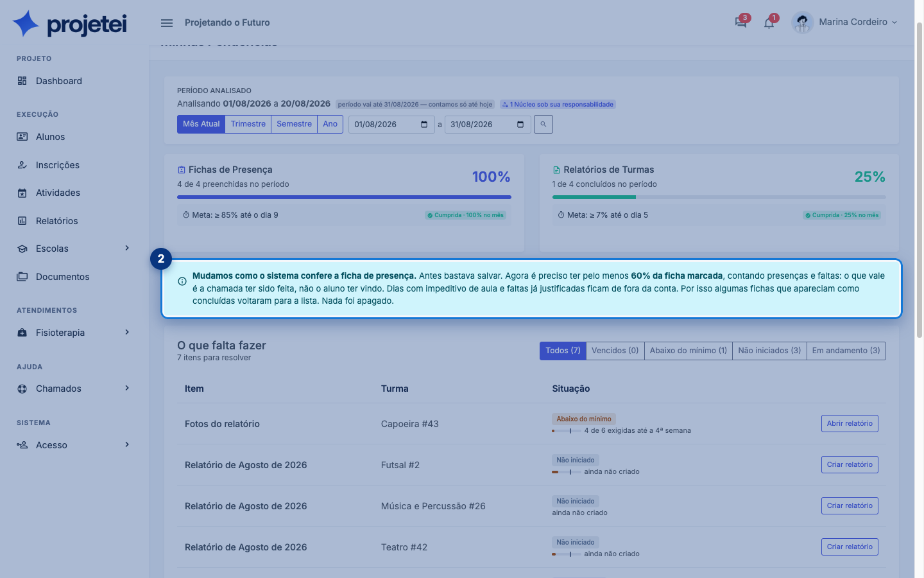Show the Todos (7) filter tab
Screen dimensions: 924x578
[x=563, y=351]
